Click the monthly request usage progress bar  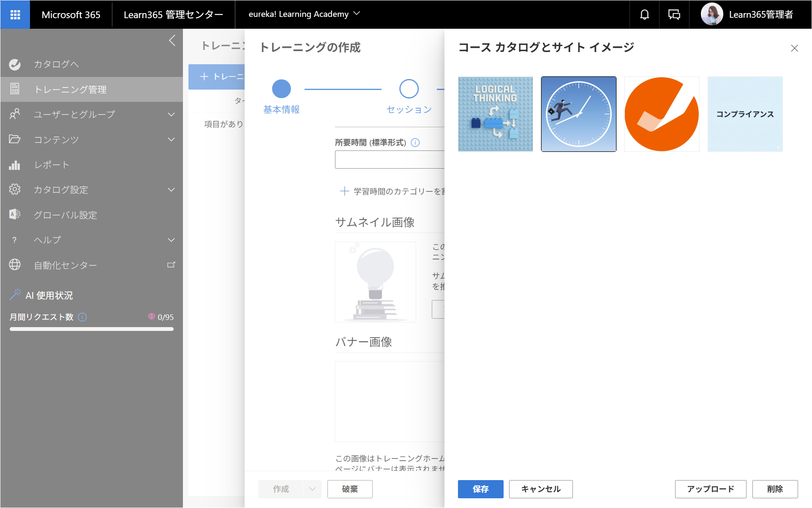(x=92, y=329)
